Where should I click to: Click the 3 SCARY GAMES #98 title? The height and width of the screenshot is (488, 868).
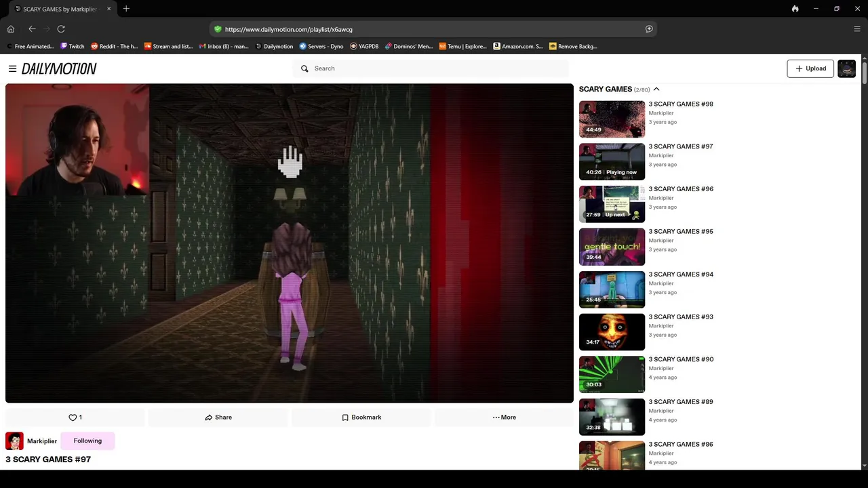point(681,104)
